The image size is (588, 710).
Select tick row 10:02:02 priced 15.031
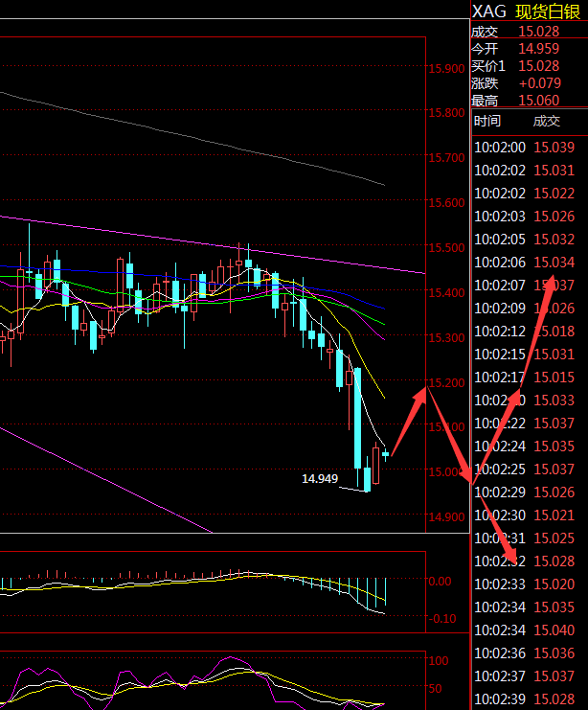[x=524, y=171]
